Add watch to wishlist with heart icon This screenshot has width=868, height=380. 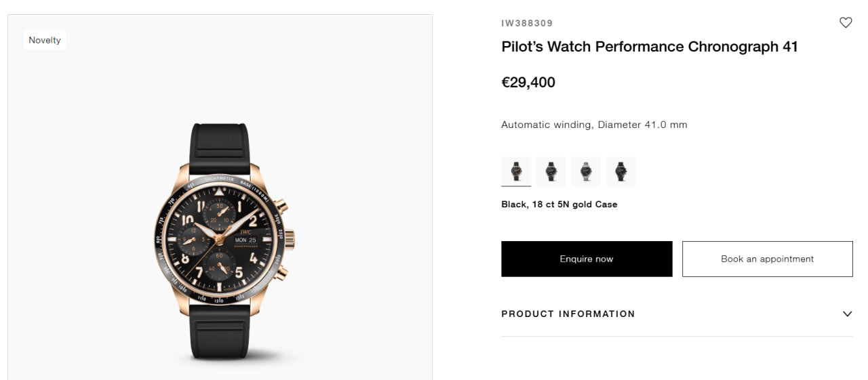[x=846, y=22]
